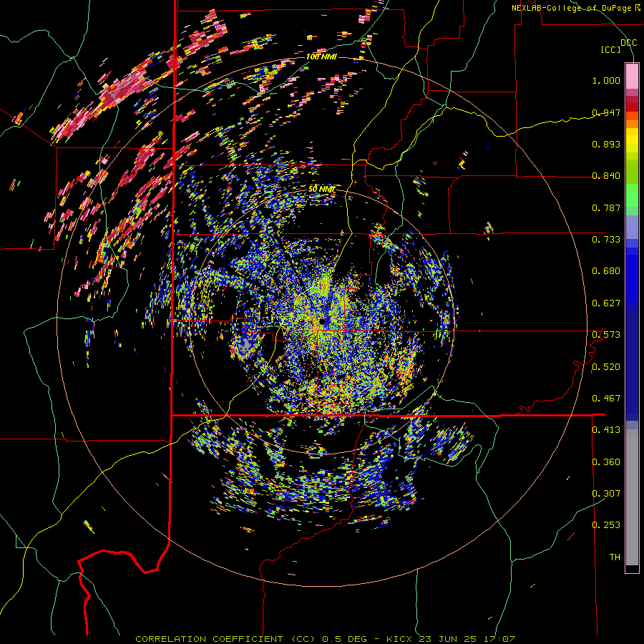
Task: Click the 0.413 scale value
Action: tap(606, 430)
